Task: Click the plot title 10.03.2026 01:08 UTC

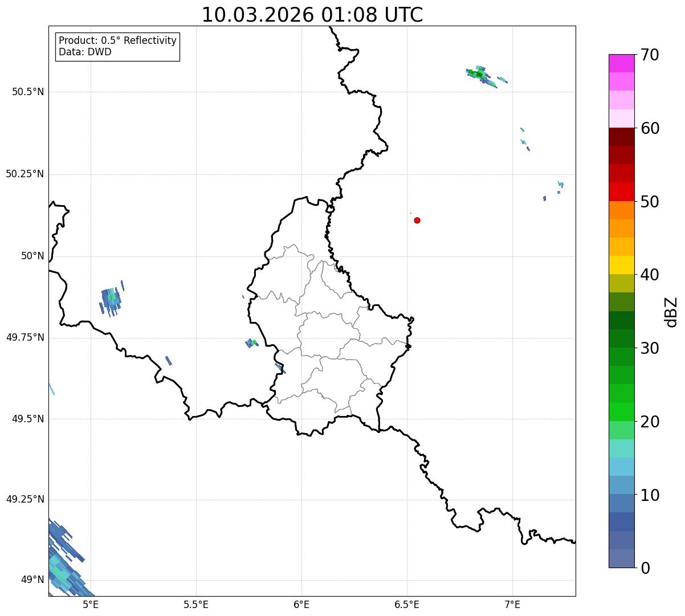Action: coord(312,15)
